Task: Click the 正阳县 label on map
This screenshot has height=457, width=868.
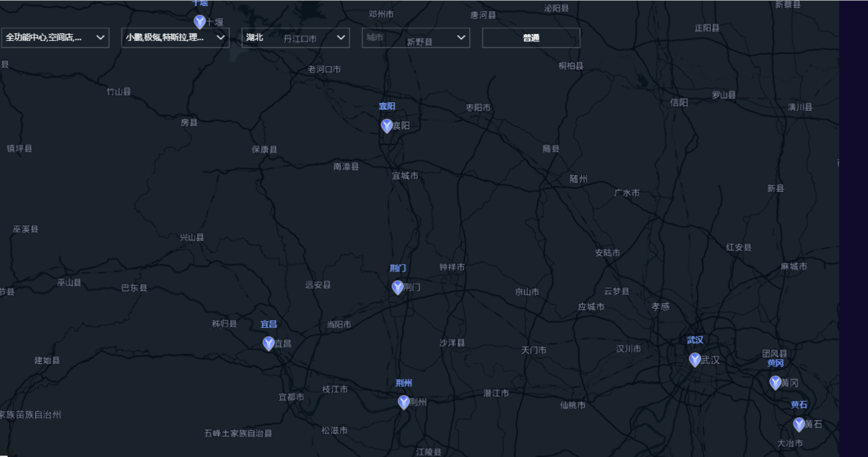Action: coord(707,28)
